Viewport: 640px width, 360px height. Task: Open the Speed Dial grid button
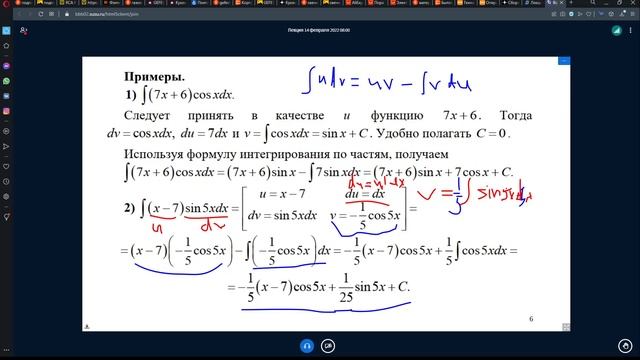pyautogui.click(x=51, y=14)
